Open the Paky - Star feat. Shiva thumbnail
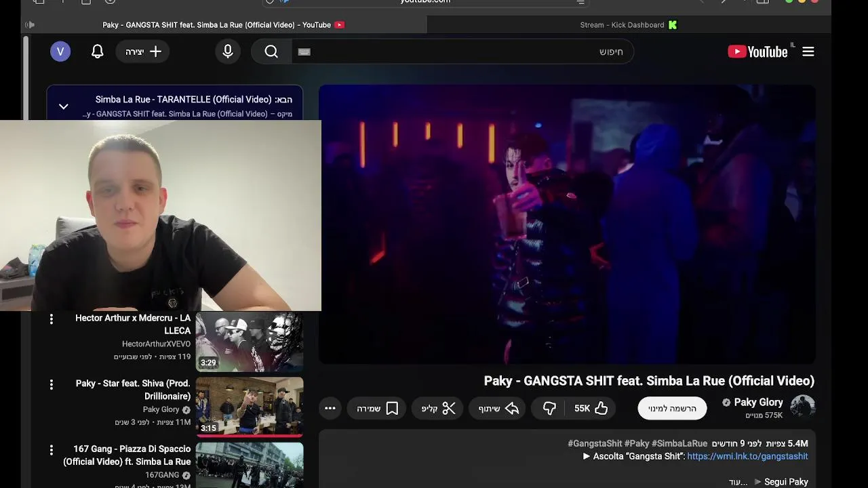Viewport: 868px width, 488px height. 250,407
